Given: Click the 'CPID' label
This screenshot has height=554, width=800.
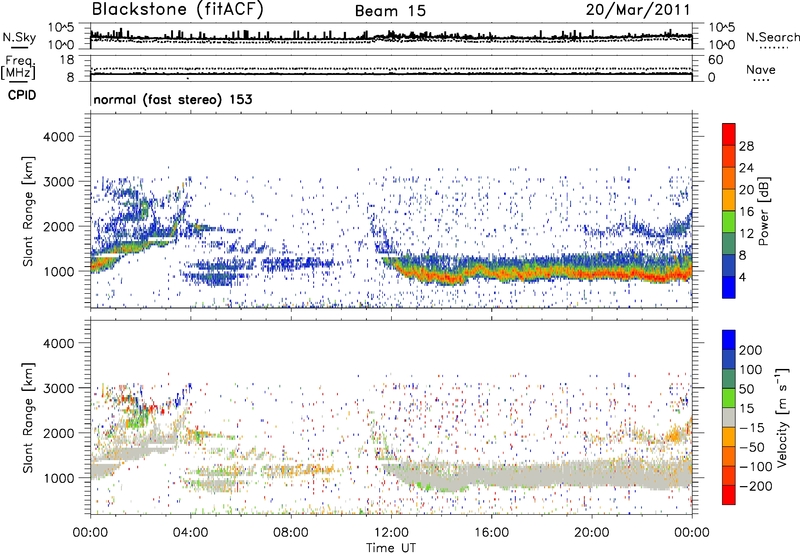Looking at the screenshot, I should (x=22, y=95).
